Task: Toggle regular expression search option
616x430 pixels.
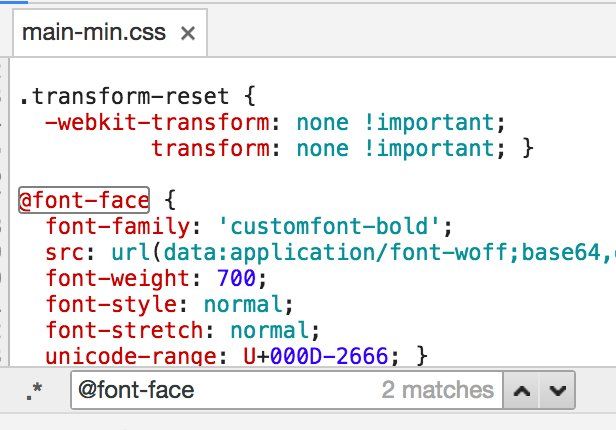Action: pyautogui.click(x=34, y=391)
